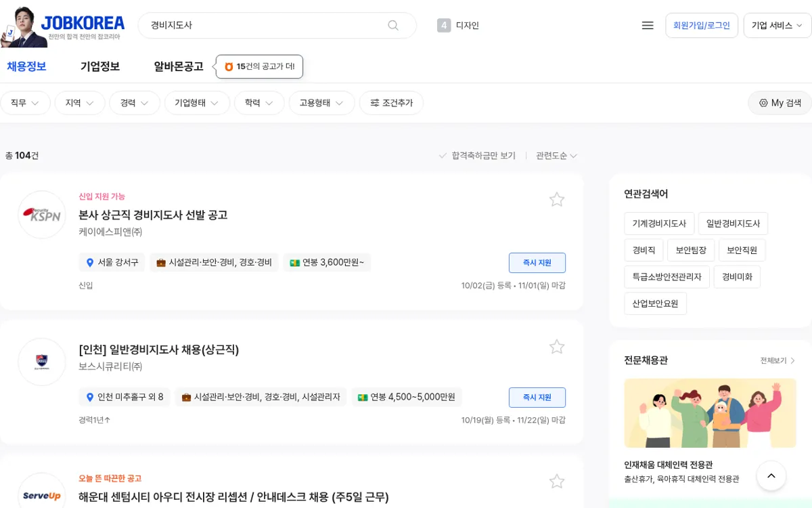812x508 pixels.
Task: Open My 검색 settings
Action: [780, 103]
